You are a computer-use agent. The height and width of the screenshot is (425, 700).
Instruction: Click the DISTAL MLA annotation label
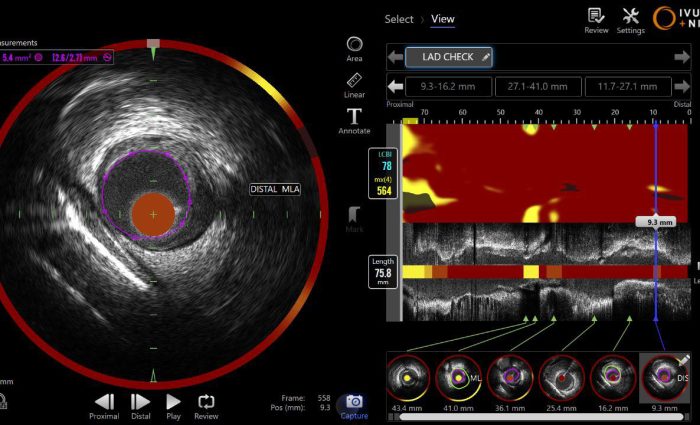(x=275, y=189)
